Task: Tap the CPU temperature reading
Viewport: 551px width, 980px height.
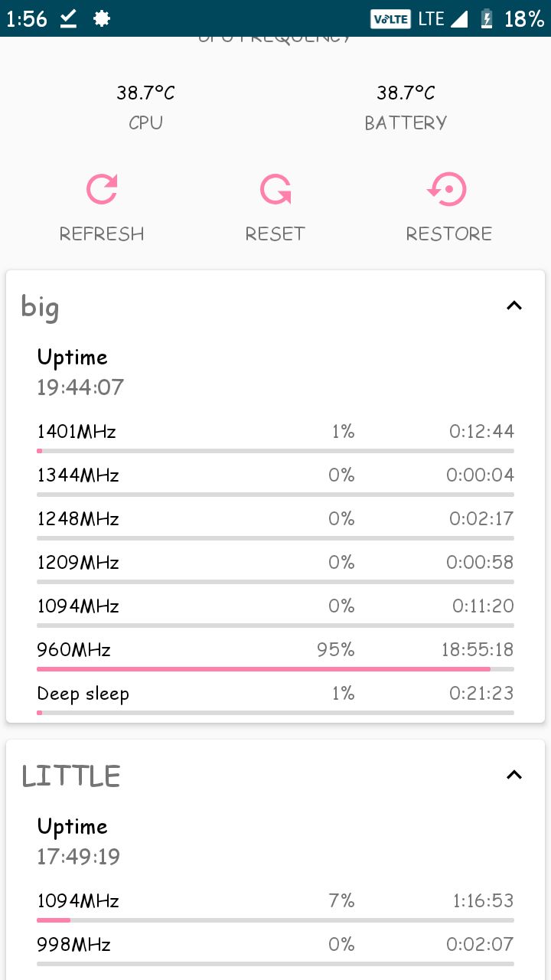Action: [x=145, y=93]
